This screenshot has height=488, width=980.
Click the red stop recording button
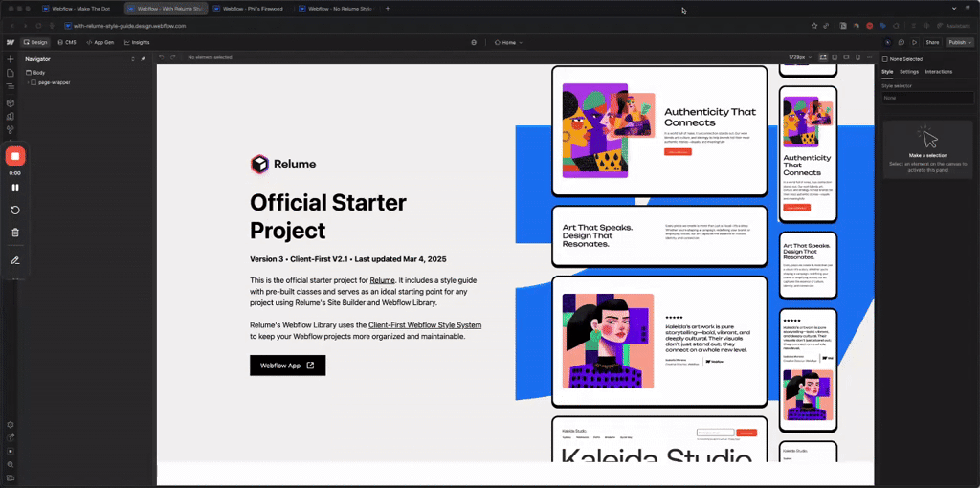pos(14,156)
